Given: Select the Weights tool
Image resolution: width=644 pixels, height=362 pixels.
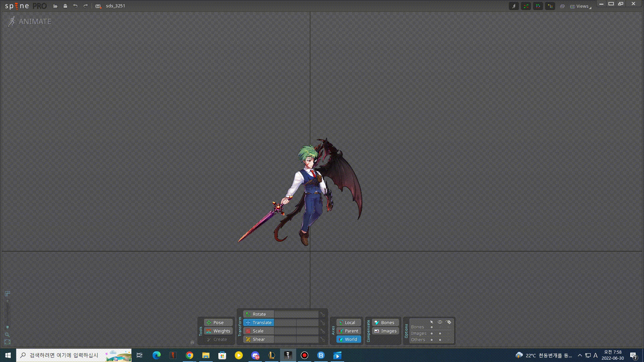Looking at the screenshot, I should coord(218,331).
